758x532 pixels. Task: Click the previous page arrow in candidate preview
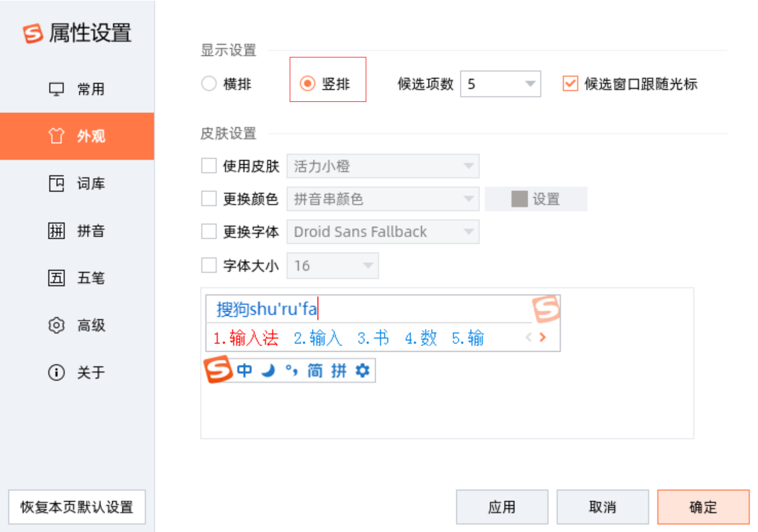(x=529, y=338)
